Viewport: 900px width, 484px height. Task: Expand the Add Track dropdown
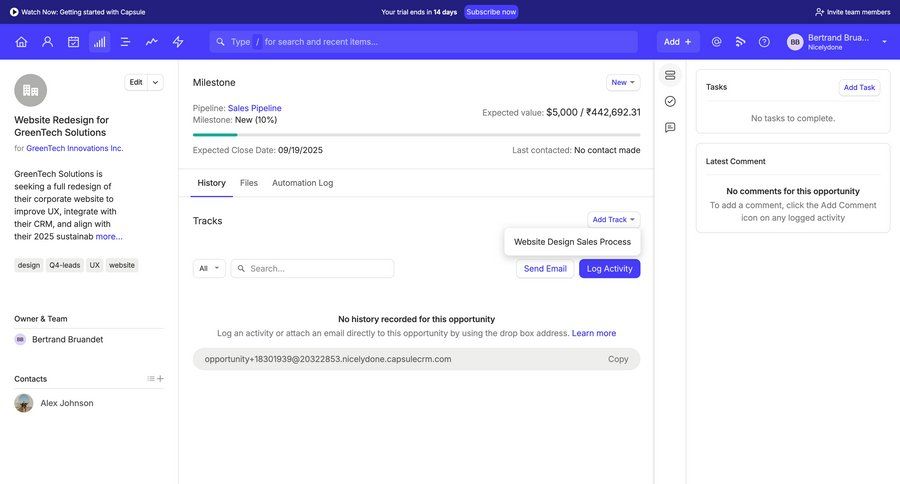coord(613,219)
